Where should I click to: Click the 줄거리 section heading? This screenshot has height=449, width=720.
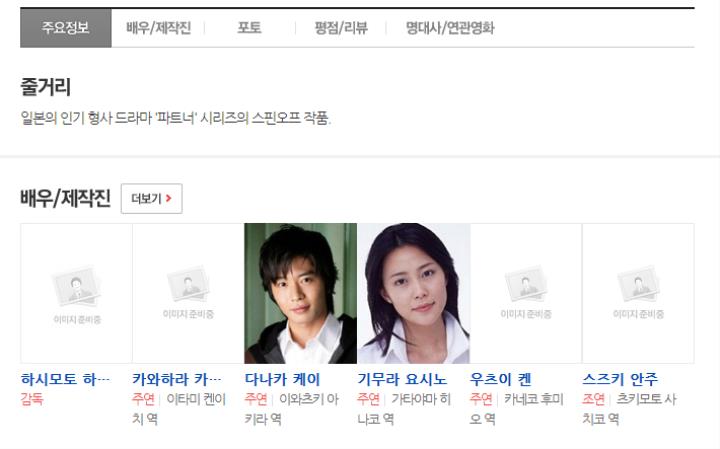[45, 87]
